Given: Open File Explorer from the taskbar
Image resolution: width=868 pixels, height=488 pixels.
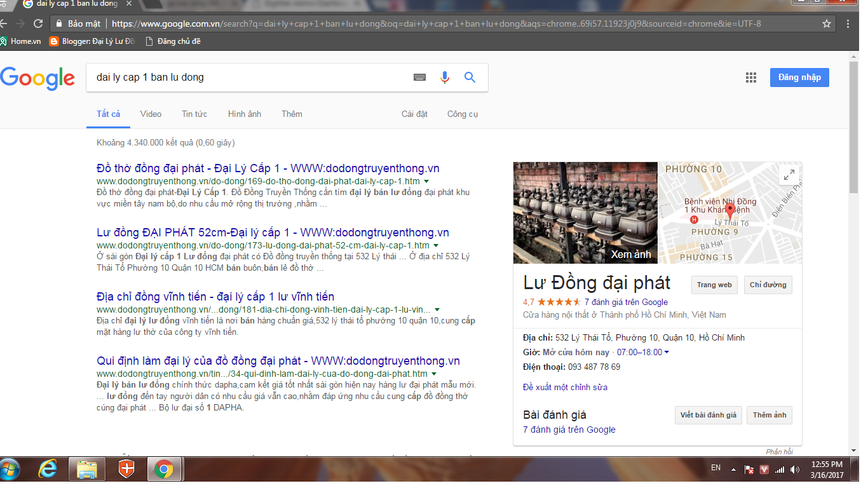Looking at the screenshot, I should pos(87,470).
